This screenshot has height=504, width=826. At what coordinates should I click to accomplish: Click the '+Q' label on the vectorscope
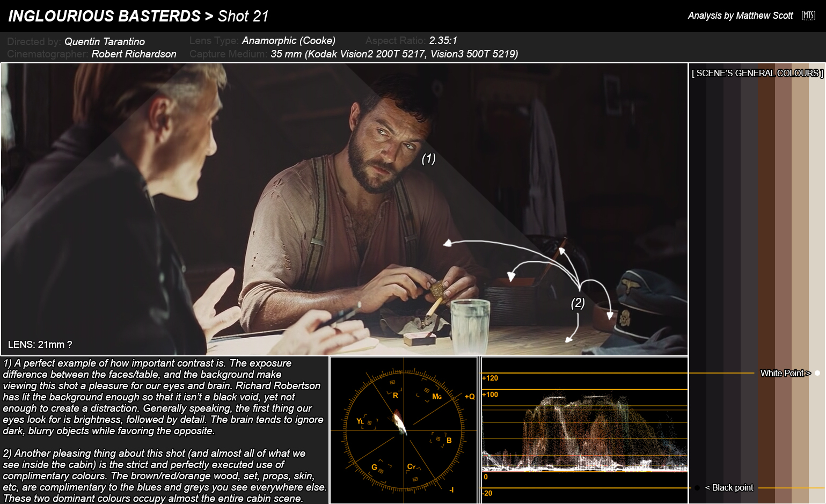pos(470,397)
